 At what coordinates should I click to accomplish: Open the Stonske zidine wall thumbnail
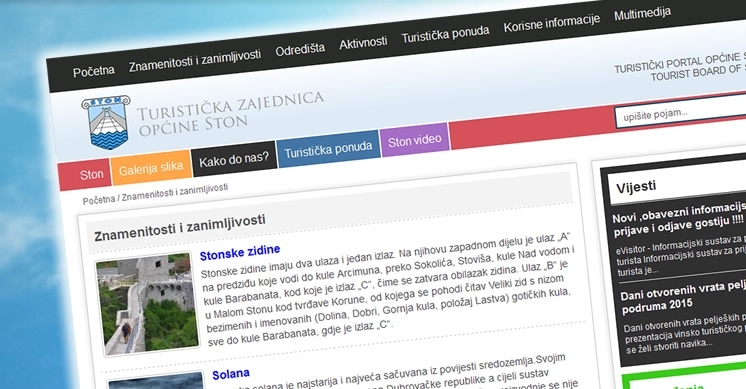pos(147,303)
